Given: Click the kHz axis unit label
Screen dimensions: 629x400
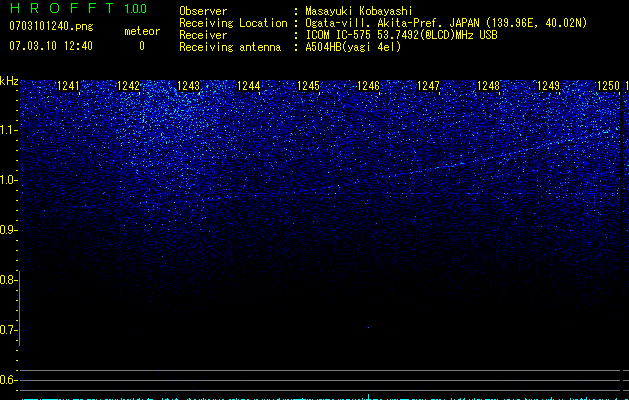Looking at the screenshot, I should 9,81.
